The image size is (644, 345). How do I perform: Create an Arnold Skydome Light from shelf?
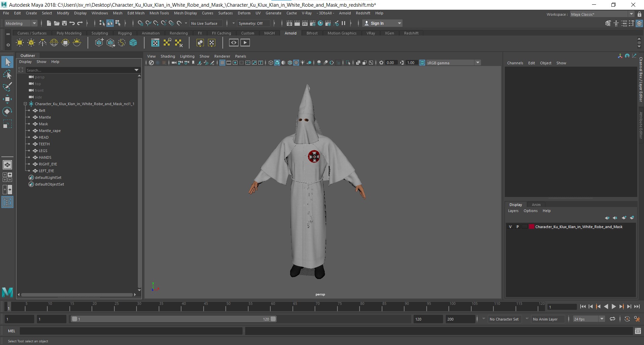[54, 43]
